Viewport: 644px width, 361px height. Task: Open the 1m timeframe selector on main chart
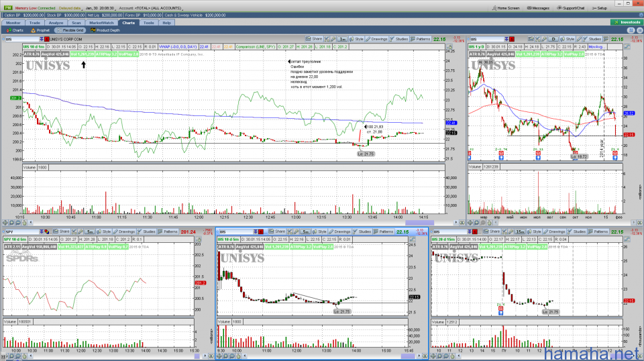[x=342, y=39]
